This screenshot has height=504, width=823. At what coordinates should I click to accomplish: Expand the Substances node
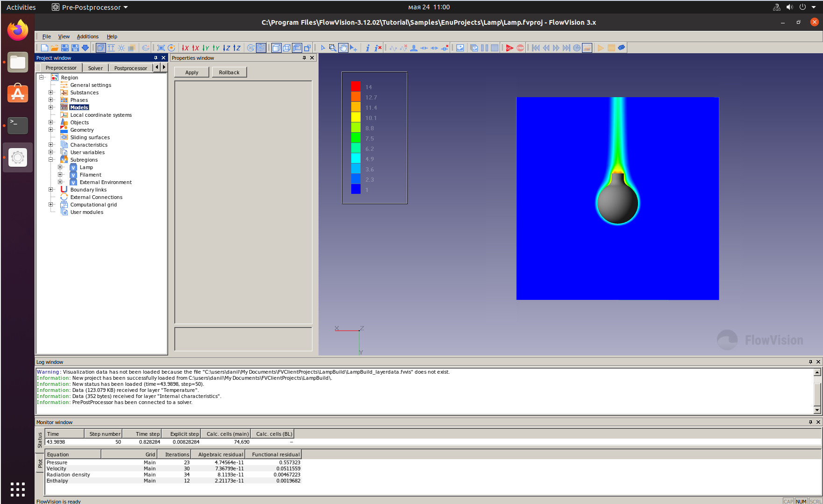(51, 92)
